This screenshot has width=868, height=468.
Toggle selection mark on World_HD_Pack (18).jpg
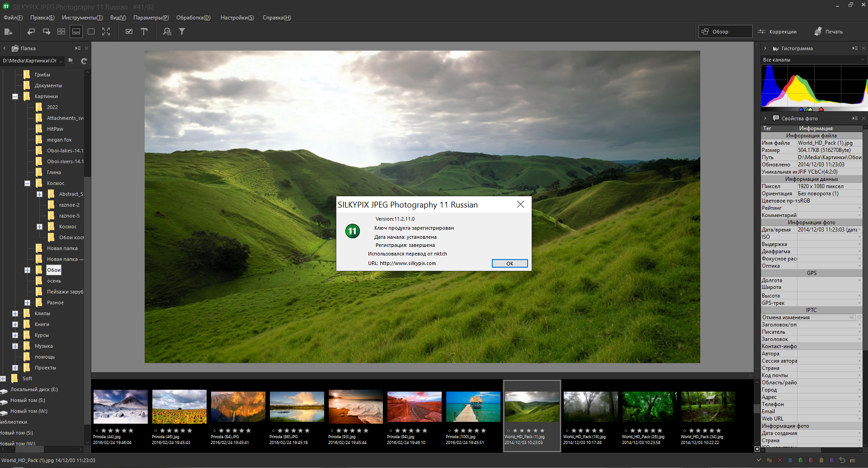tap(567, 431)
